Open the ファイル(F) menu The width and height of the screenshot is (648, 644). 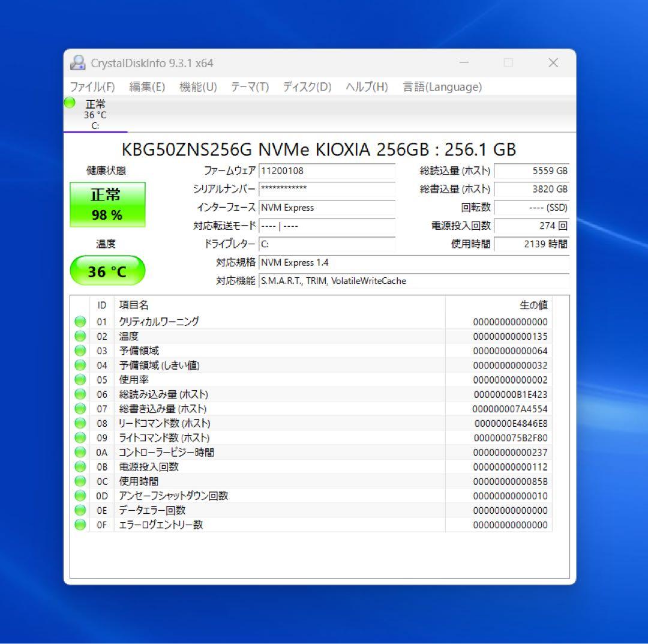tap(94, 86)
